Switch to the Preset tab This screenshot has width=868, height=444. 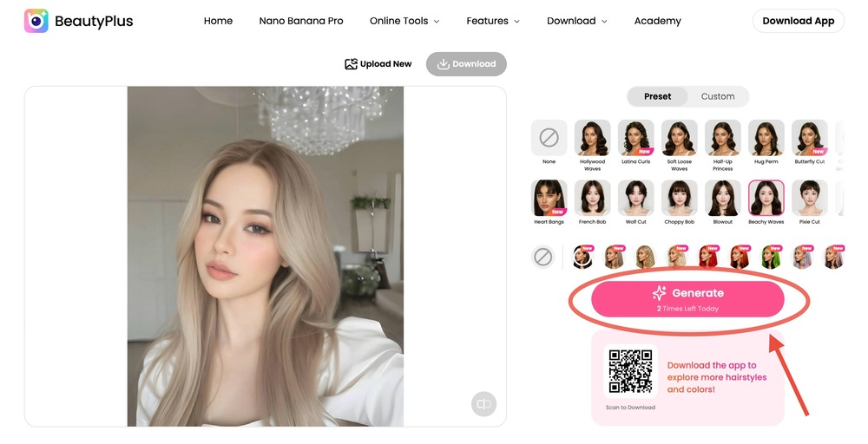[657, 96]
